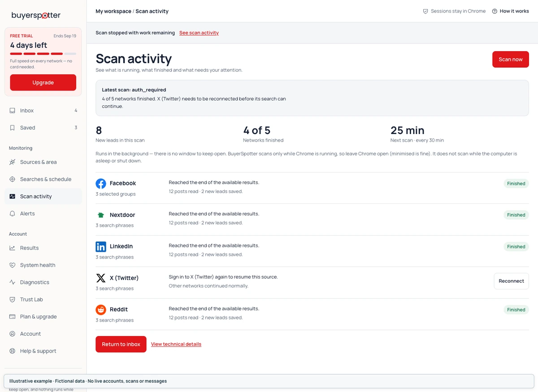Click the Saved count badge 3
The height and width of the screenshot is (392, 538).
76,128
